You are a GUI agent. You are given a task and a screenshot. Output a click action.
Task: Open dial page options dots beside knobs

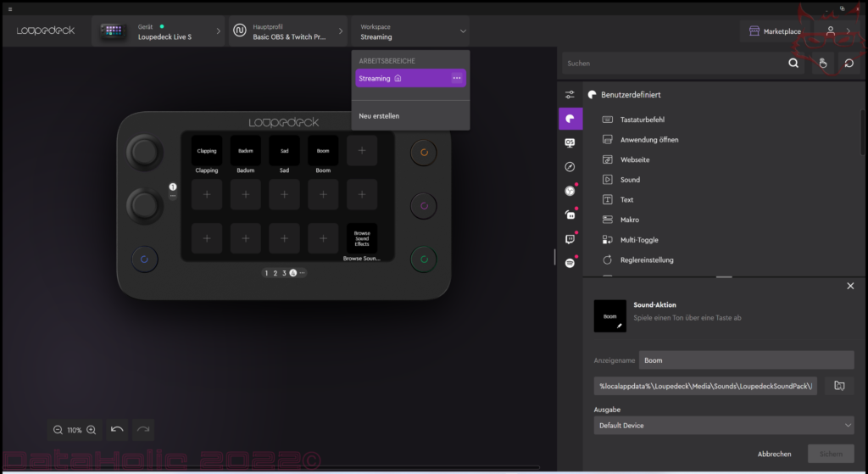[x=173, y=196]
